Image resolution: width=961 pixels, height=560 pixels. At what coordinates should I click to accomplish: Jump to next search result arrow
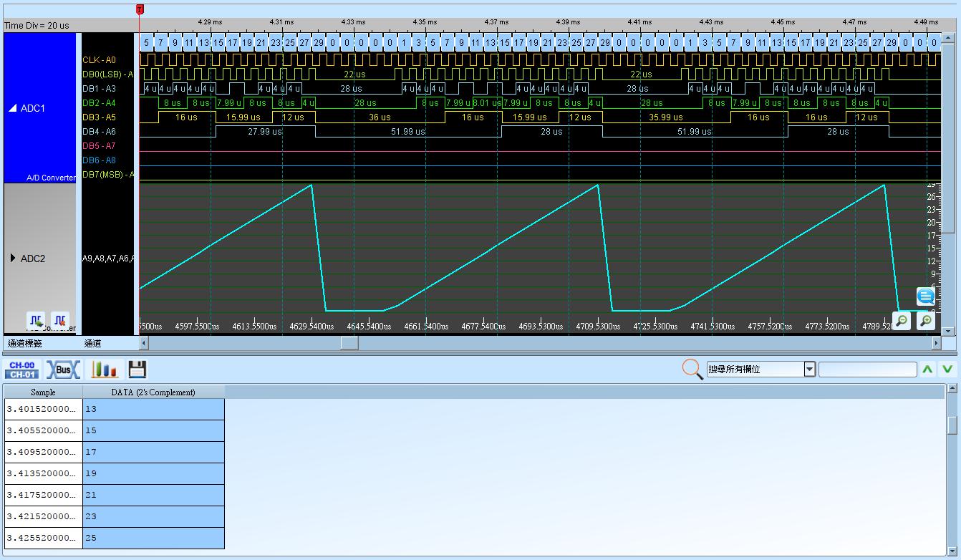[x=947, y=370]
